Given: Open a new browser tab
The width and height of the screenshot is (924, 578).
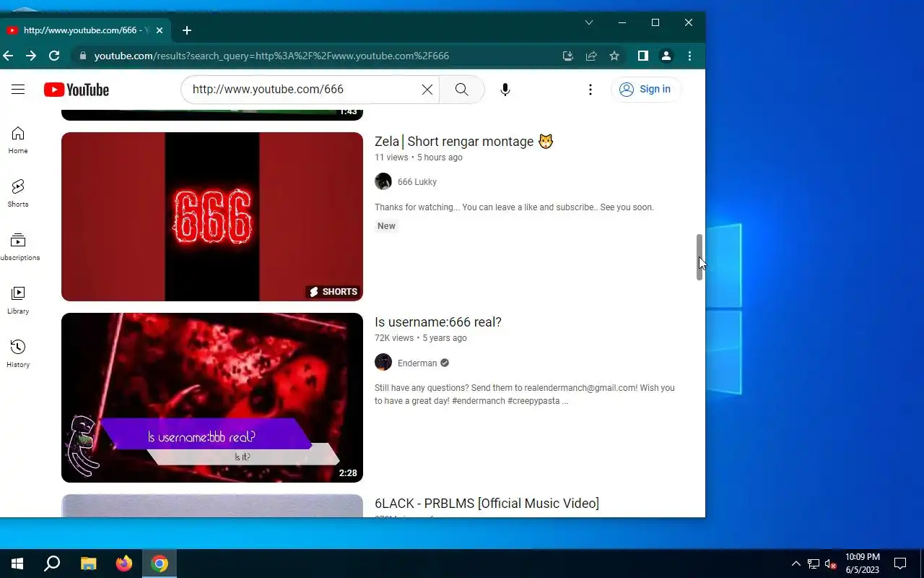Looking at the screenshot, I should tap(187, 30).
